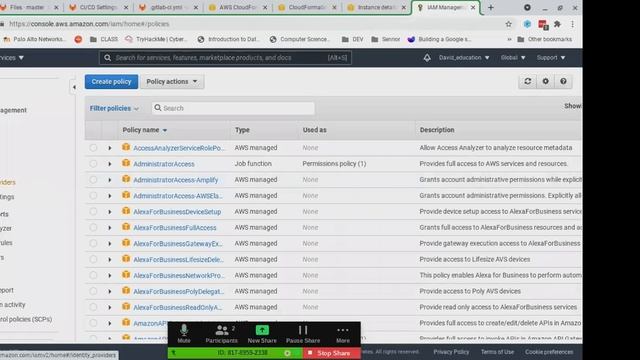Expand the AdministratorAccess policy row
The width and height of the screenshot is (640, 360).
pos(109,164)
